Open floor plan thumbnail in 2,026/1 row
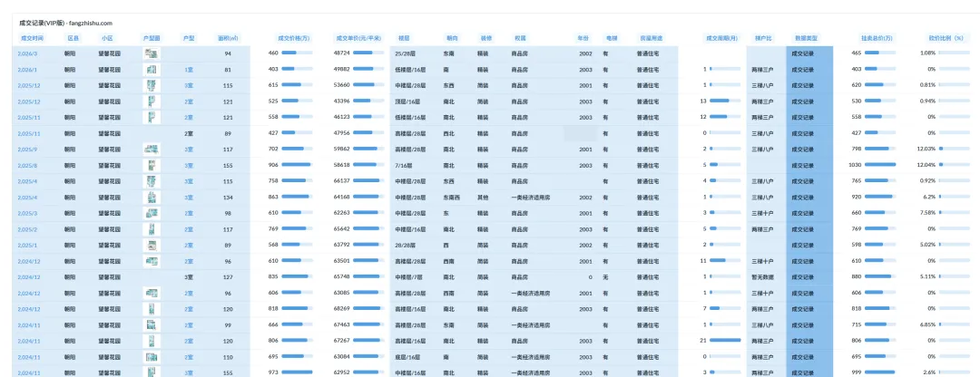This screenshot has height=377, width=980. click(152, 69)
